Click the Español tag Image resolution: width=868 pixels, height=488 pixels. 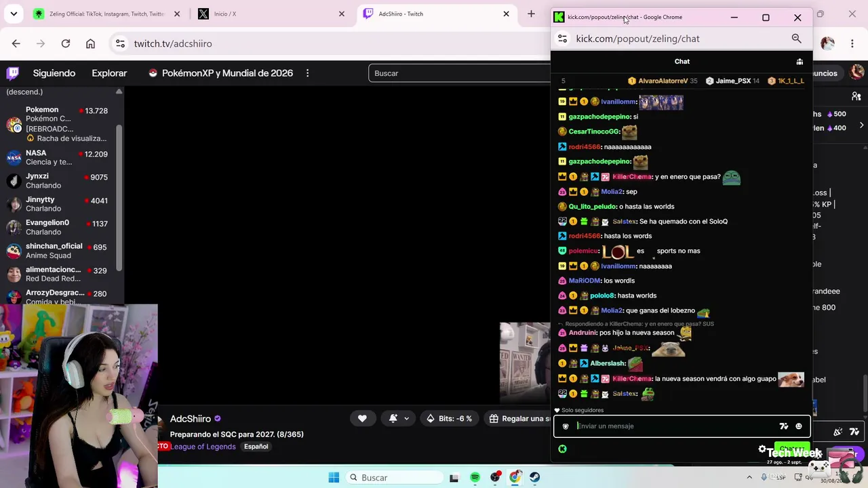tap(256, 447)
